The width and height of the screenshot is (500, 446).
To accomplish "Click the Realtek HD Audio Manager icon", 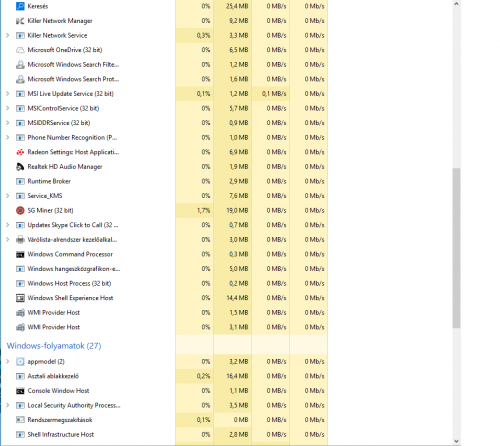I will (20, 167).
